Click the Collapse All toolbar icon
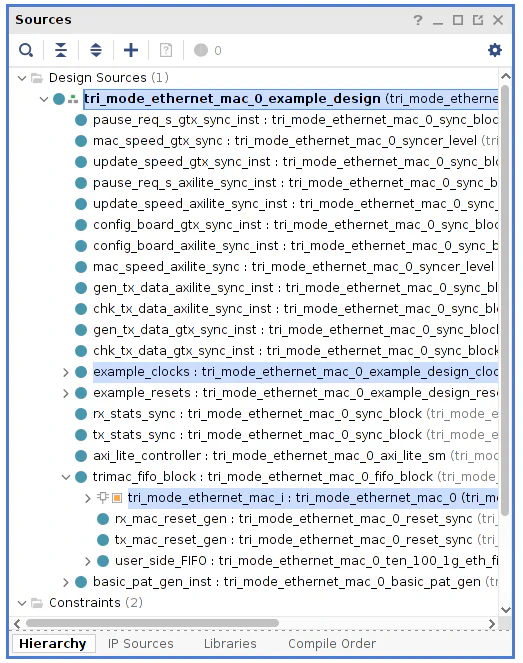Image resolution: width=523 pixels, height=663 pixels. pos(61,50)
